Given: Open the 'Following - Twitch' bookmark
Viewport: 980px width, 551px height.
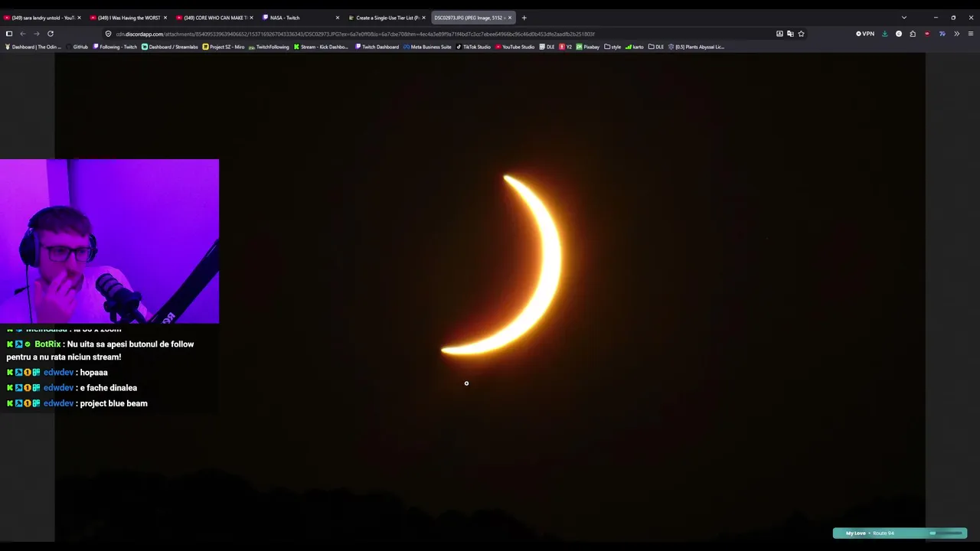Looking at the screenshot, I should [x=115, y=47].
